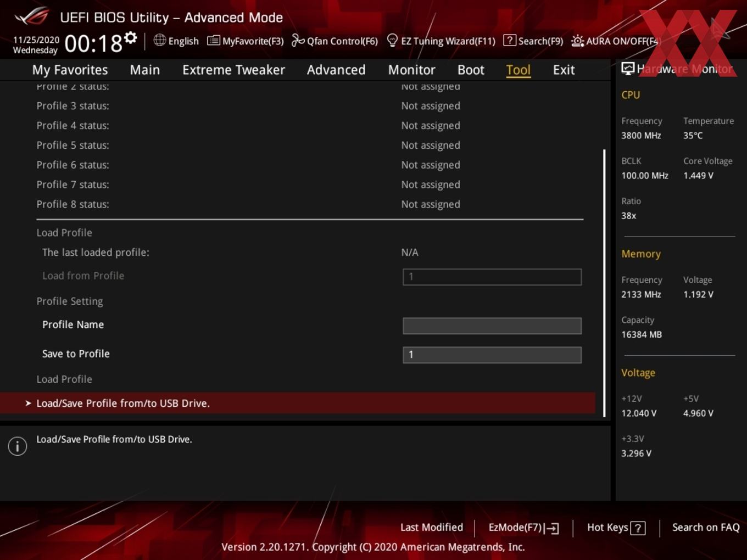The image size is (747, 560).
Task: Click the settings gear next to the clock
Action: click(x=131, y=37)
